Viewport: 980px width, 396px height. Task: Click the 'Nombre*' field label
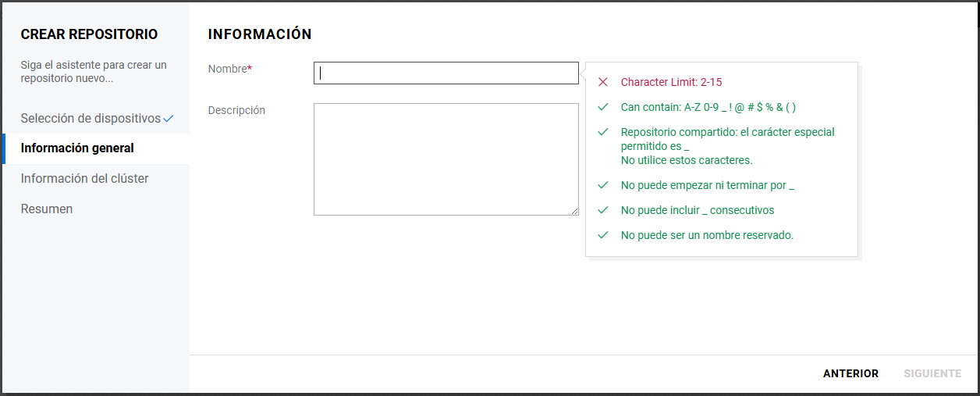(229, 69)
